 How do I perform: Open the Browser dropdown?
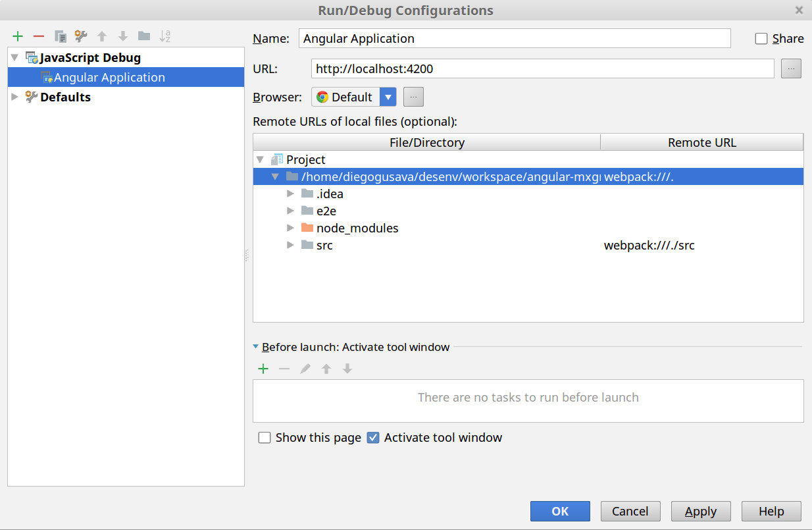coord(388,96)
